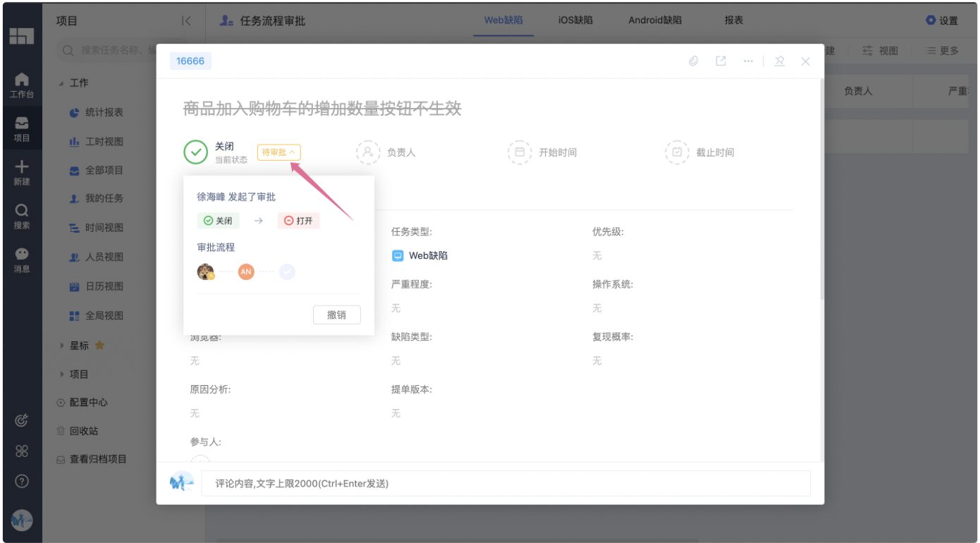
Task: Click the first approver avatar in 审批流程
Action: click(206, 271)
